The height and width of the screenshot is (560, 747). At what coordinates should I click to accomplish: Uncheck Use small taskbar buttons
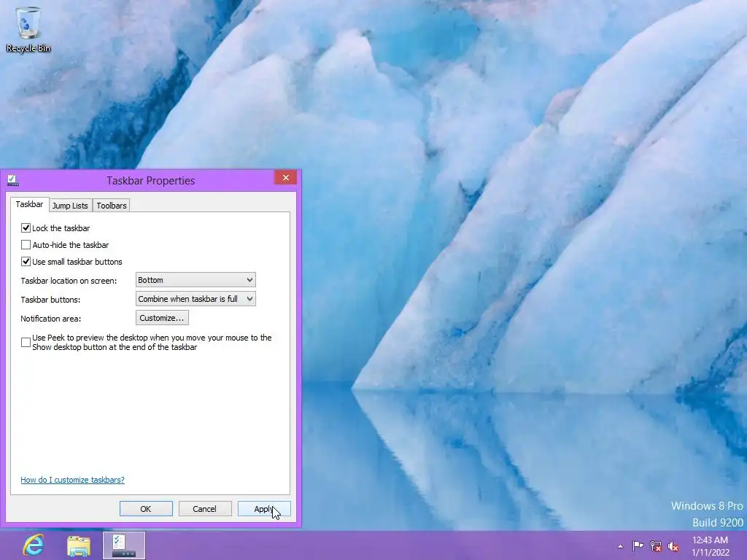click(x=26, y=262)
